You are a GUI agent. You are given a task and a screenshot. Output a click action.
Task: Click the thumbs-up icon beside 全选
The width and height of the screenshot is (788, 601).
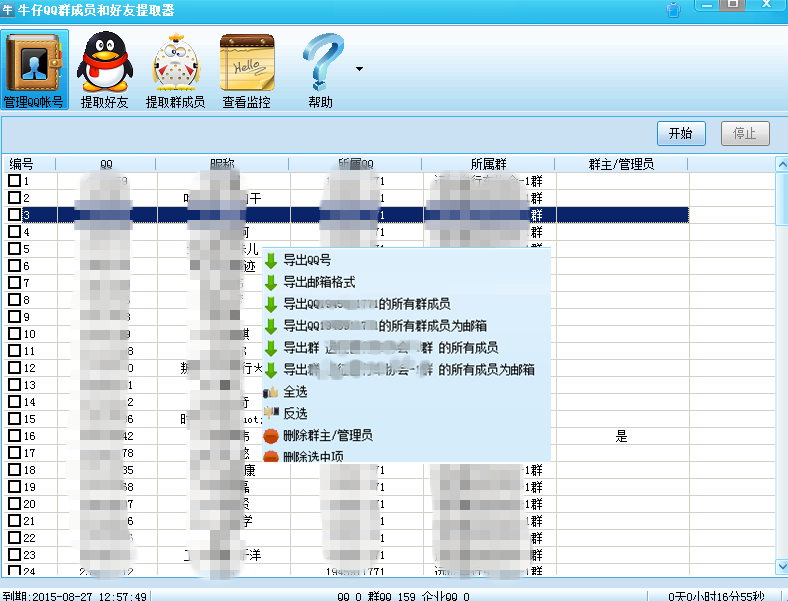pos(271,392)
